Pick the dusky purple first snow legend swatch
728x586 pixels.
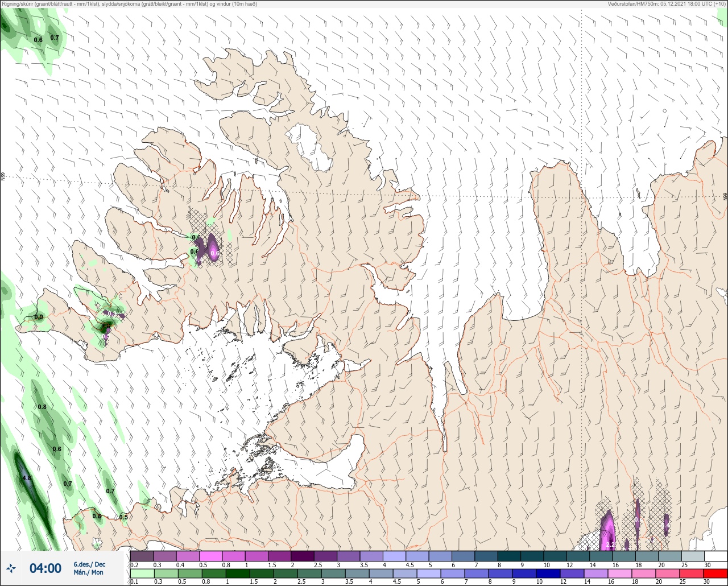(x=142, y=556)
